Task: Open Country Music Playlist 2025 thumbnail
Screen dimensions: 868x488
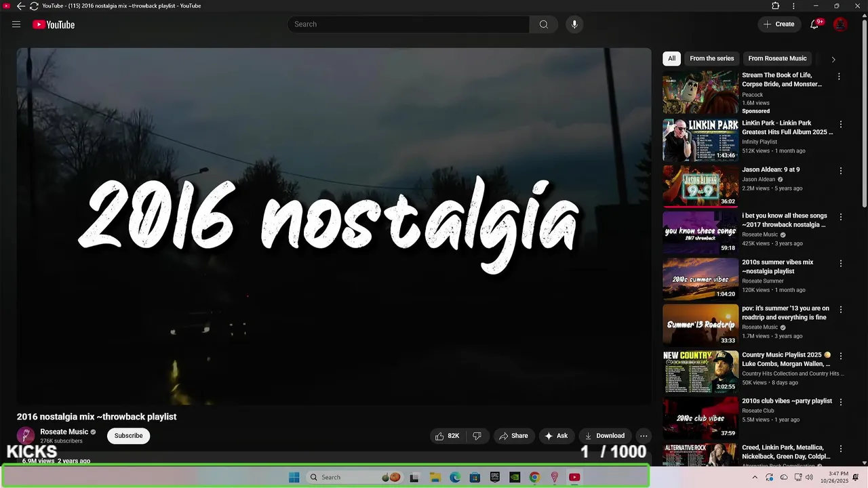Action: tap(701, 371)
